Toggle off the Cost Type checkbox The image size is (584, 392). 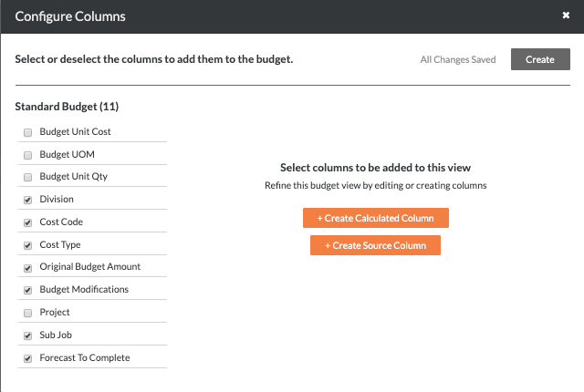27,245
